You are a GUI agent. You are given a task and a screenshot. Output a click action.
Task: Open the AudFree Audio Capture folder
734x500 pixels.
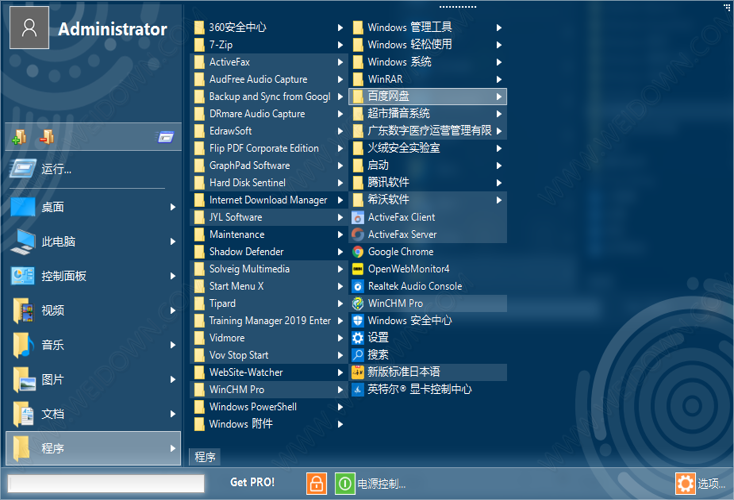(269, 79)
